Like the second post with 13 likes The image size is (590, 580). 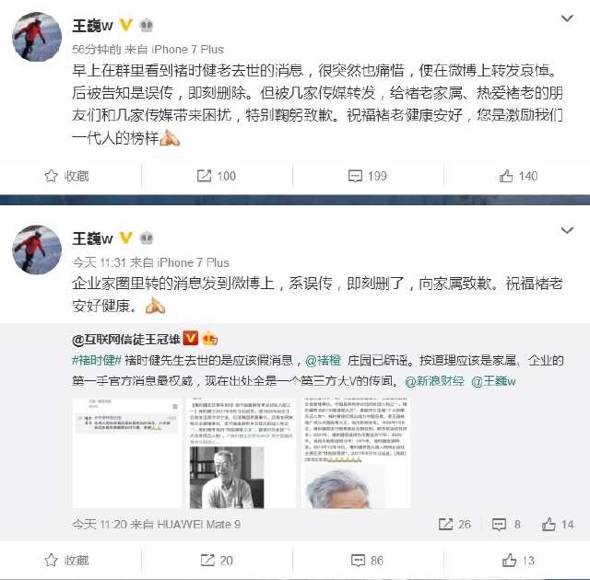[519, 560]
